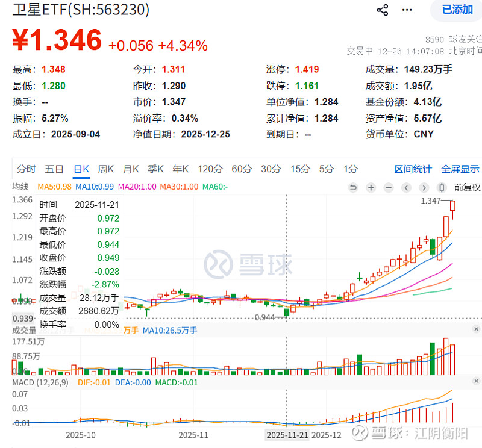Image resolution: width=482 pixels, height=448 pixels.
Task: Click the right arrow to pan chart forward
Action: click(x=424, y=188)
